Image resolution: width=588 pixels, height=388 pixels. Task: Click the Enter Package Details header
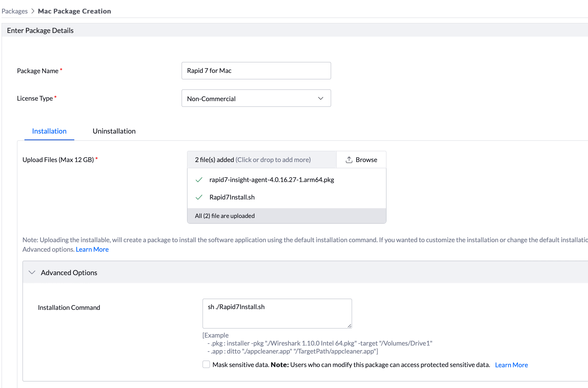[40, 30]
